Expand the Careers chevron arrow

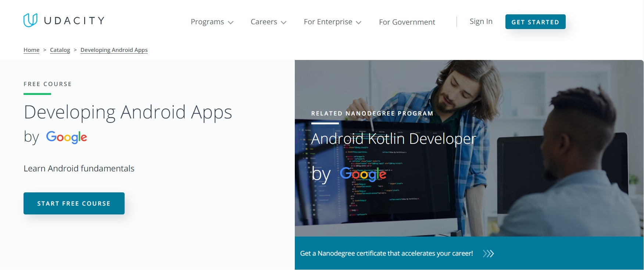click(284, 22)
